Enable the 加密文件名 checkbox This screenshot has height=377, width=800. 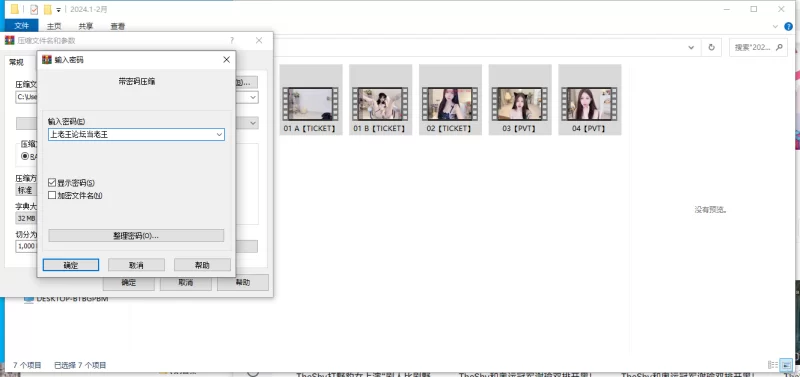[x=52, y=195]
